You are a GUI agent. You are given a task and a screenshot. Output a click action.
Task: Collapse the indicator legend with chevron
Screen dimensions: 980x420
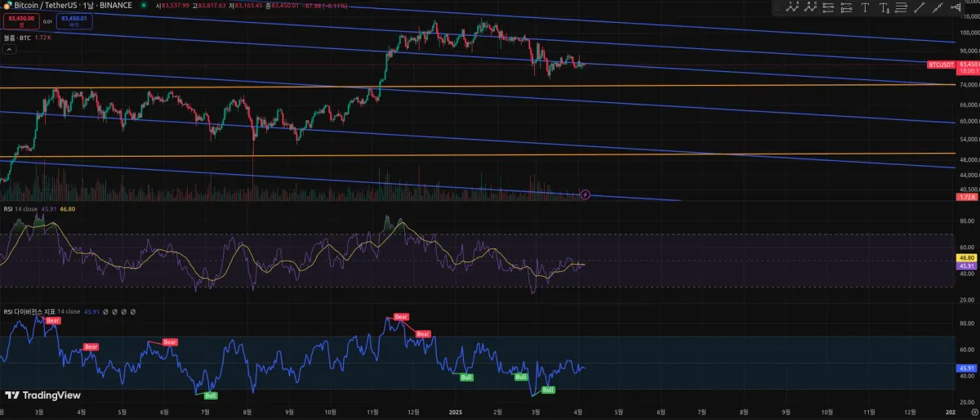coord(9,50)
